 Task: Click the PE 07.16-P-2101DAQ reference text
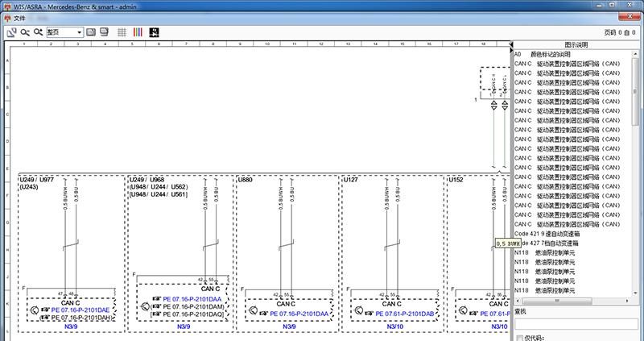tap(193, 314)
